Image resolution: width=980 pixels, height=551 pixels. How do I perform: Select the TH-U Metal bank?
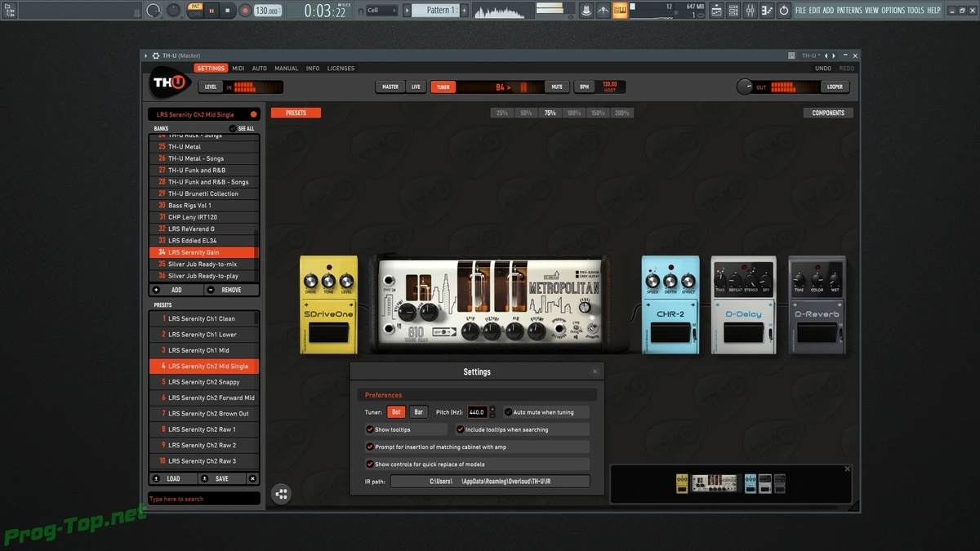pos(204,147)
